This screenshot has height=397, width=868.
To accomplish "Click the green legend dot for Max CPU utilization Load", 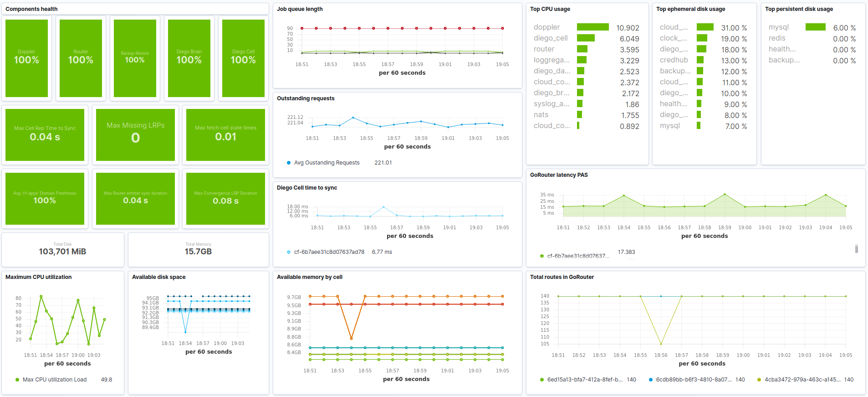I will click(17, 380).
